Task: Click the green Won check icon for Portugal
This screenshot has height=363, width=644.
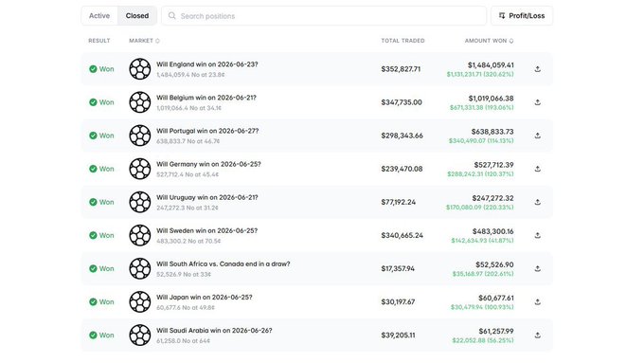Action: click(93, 136)
